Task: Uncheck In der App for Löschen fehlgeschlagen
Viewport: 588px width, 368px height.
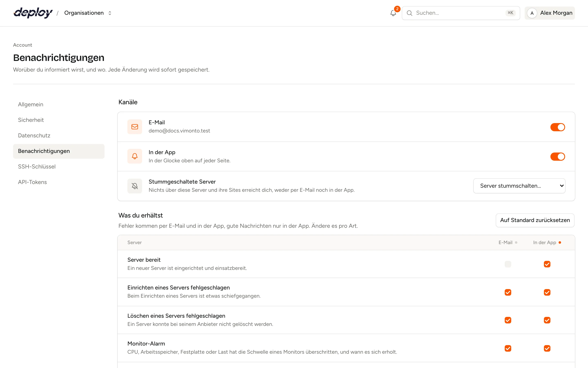Action: [547, 320]
